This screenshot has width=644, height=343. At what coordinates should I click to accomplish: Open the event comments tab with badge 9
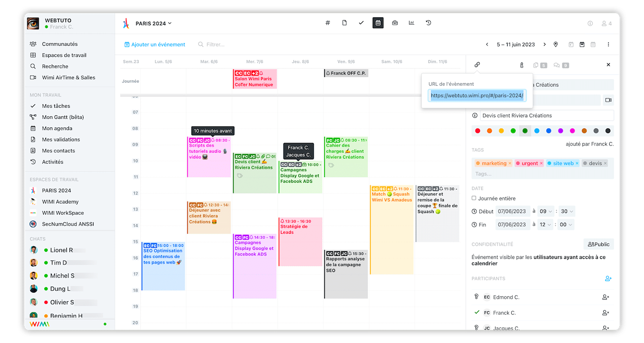click(561, 65)
